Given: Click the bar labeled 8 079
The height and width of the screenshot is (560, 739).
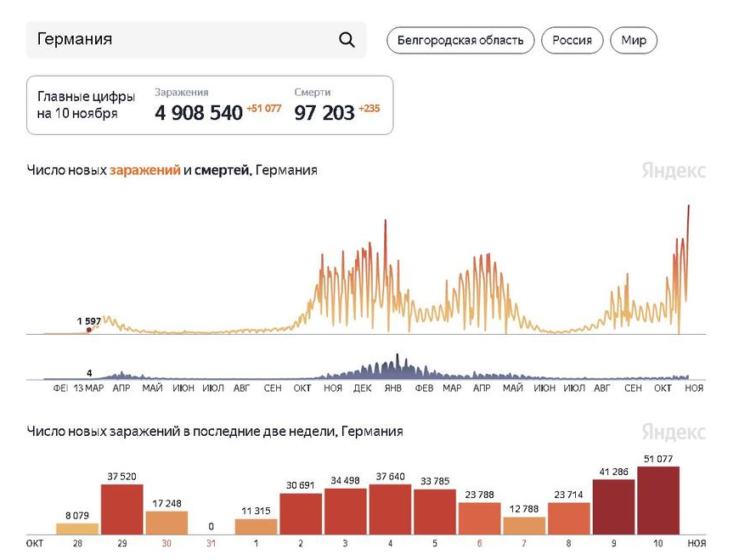Looking at the screenshot, I should 77,528.
